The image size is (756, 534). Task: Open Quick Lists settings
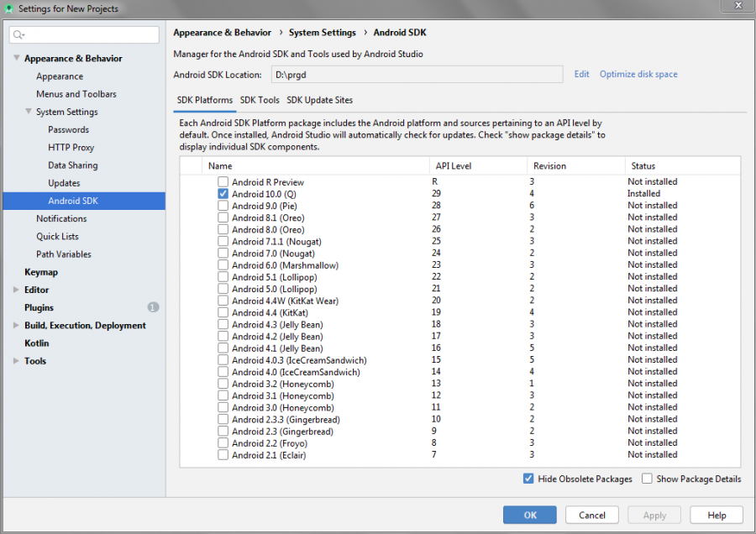click(57, 237)
